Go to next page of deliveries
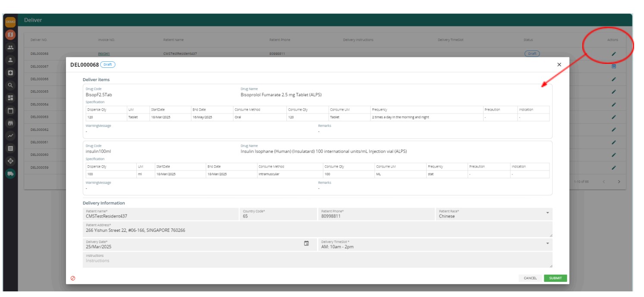644x297 pixels. point(619,182)
